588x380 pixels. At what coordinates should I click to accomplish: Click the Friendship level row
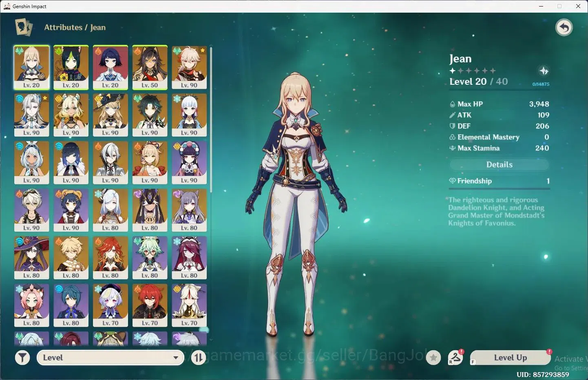[x=500, y=181]
